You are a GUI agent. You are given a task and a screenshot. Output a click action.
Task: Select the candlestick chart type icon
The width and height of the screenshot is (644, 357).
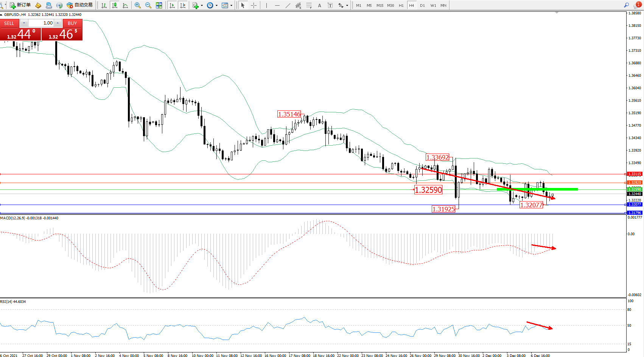pyautogui.click(x=115, y=5)
